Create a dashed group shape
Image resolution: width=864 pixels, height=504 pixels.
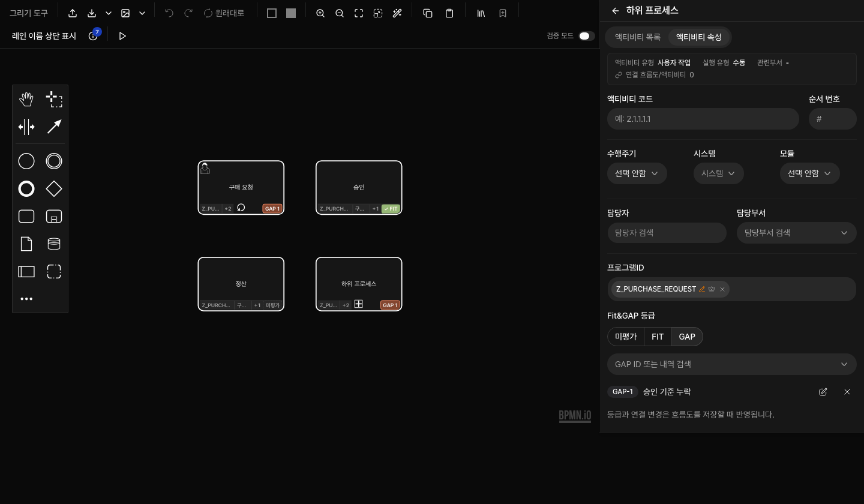(x=54, y=272)
